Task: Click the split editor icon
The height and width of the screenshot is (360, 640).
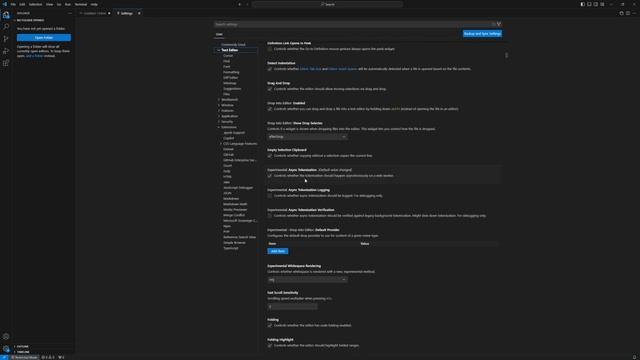Action: click(x=628, y=13)
